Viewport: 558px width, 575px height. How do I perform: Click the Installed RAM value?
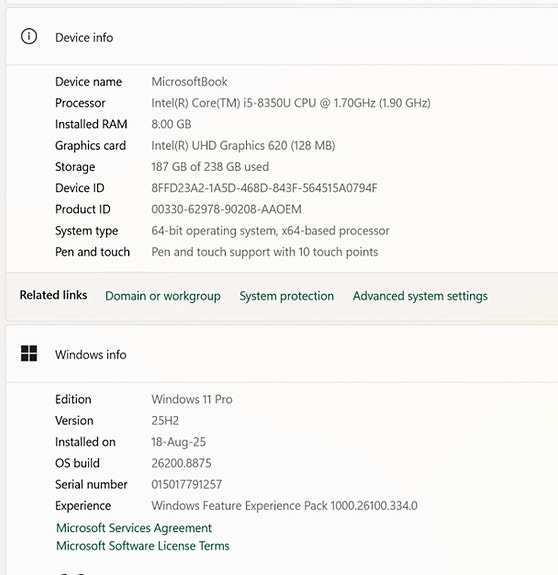point(171,124)
